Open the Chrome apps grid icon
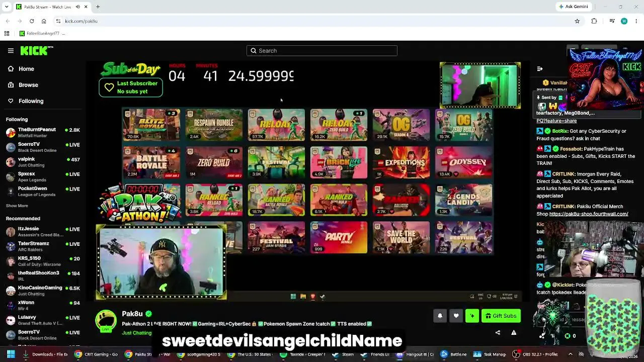Screen dimensions: 644x362 coord(7,33)
